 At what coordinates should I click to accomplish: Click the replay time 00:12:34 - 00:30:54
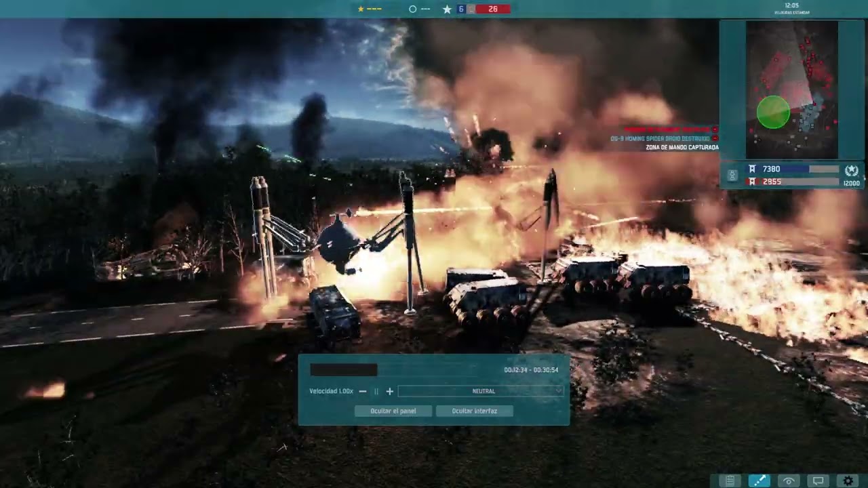click(531, 370)
